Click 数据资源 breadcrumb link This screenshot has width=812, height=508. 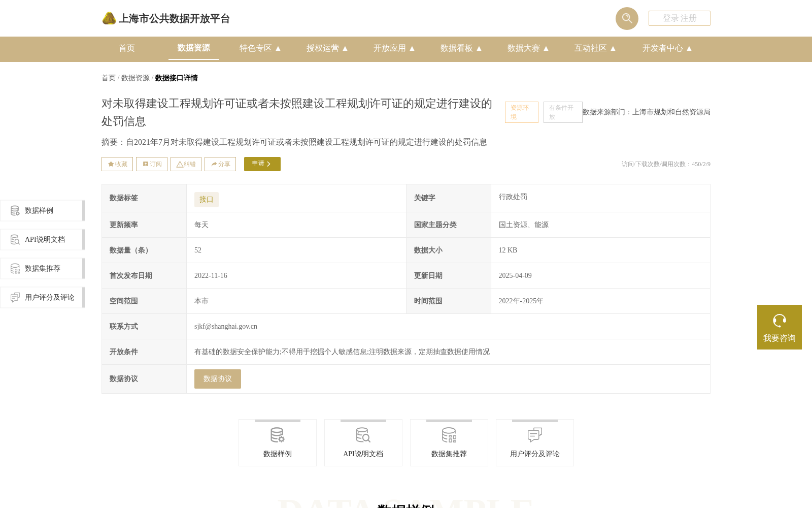136,78
